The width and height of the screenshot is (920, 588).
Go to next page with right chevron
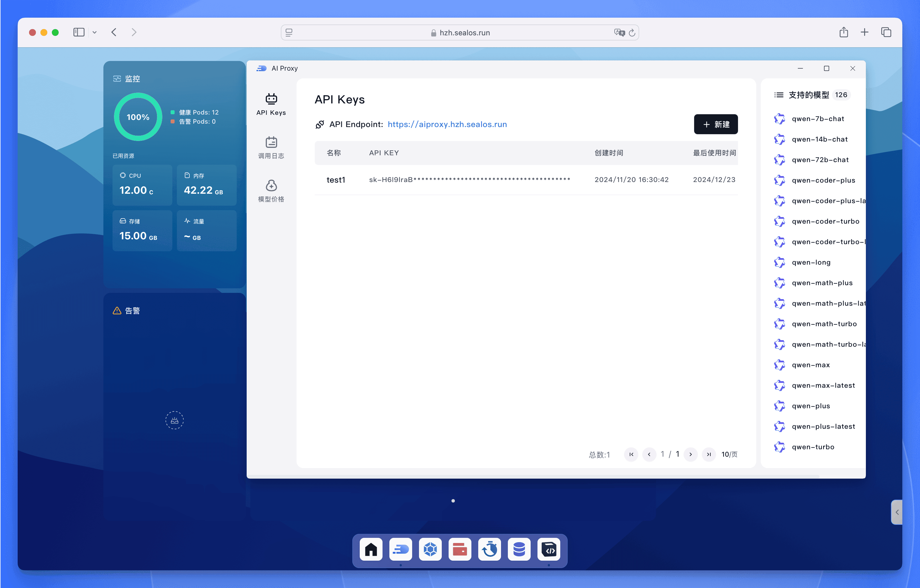coord(690,454)
